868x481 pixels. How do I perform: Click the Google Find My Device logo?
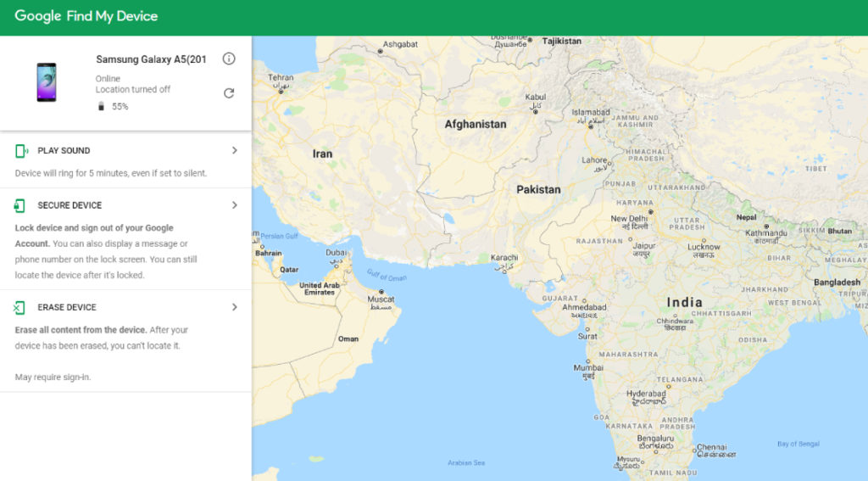click(x=86, y=16)
